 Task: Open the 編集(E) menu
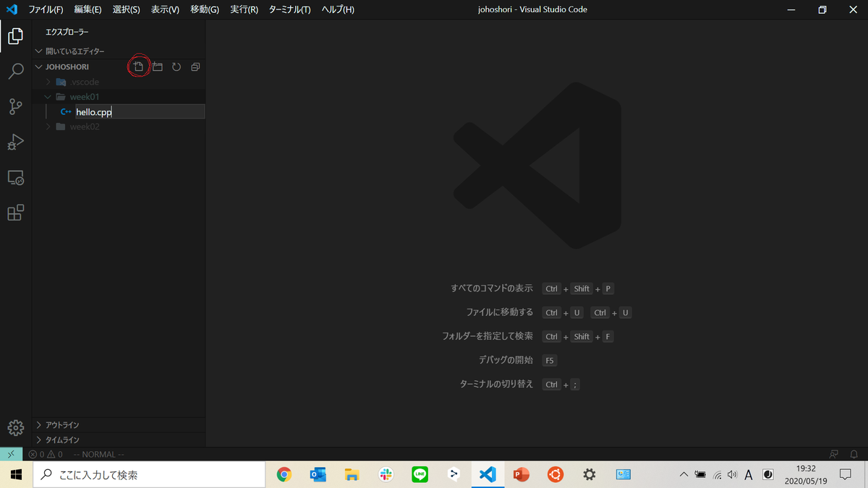point(88,9)
